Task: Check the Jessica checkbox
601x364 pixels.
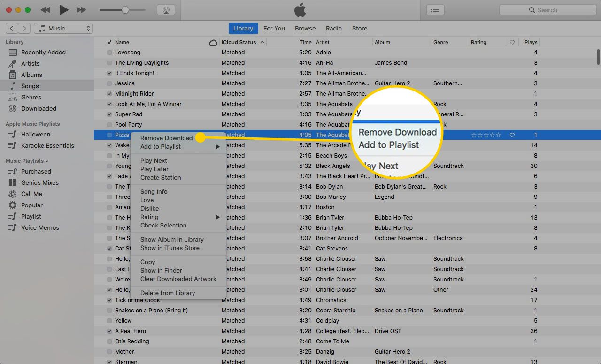Action: click(x=109, y=83)
